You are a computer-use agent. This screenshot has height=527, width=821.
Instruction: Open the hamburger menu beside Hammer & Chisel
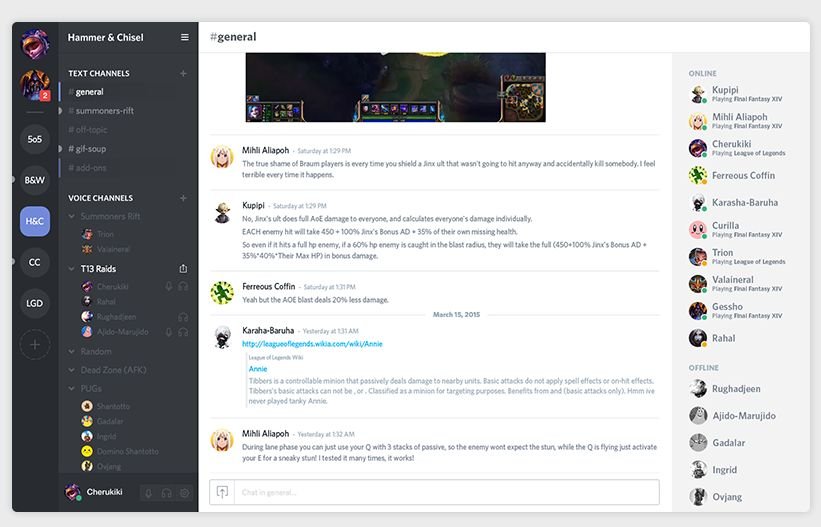[184, 37]
